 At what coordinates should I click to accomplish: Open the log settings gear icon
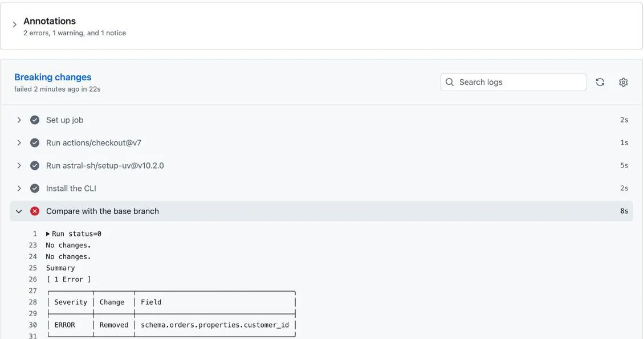point(623,82)
